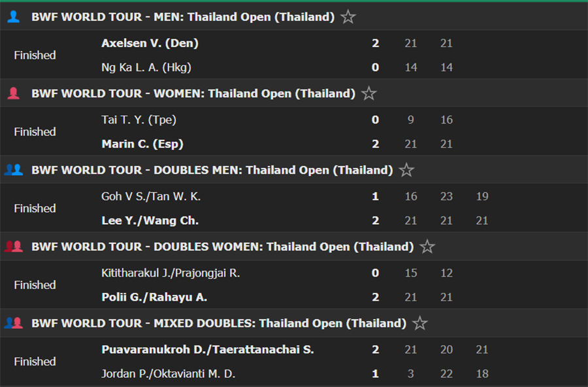This screenshot has width=588, height=387.
Task: Click the red single-player Women icon
Action: click(x=14, y=93)
